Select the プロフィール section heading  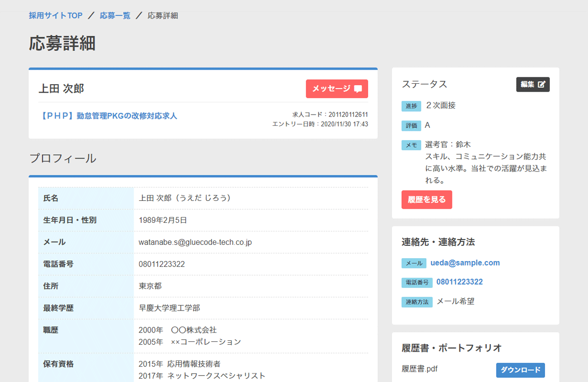click(62, 158)
